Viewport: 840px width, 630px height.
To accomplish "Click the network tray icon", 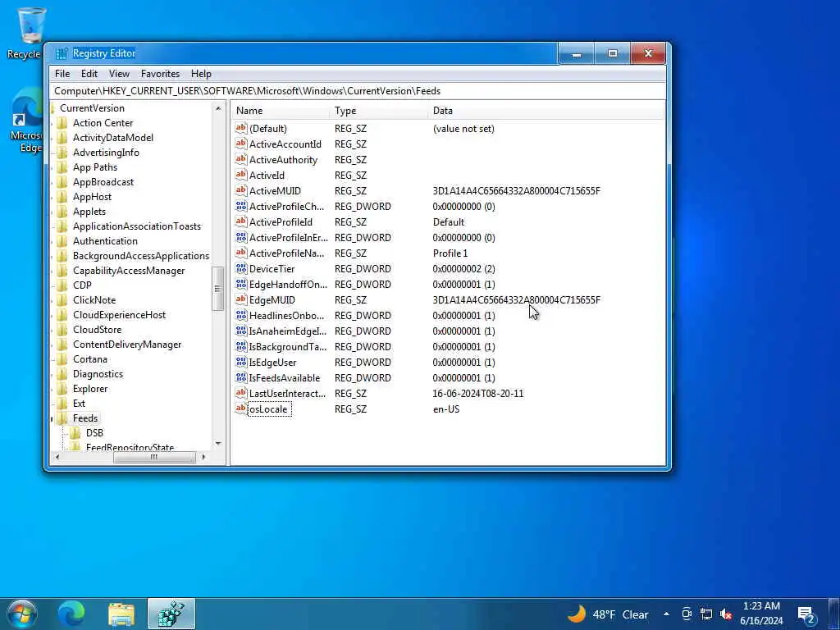I will 706,614.
